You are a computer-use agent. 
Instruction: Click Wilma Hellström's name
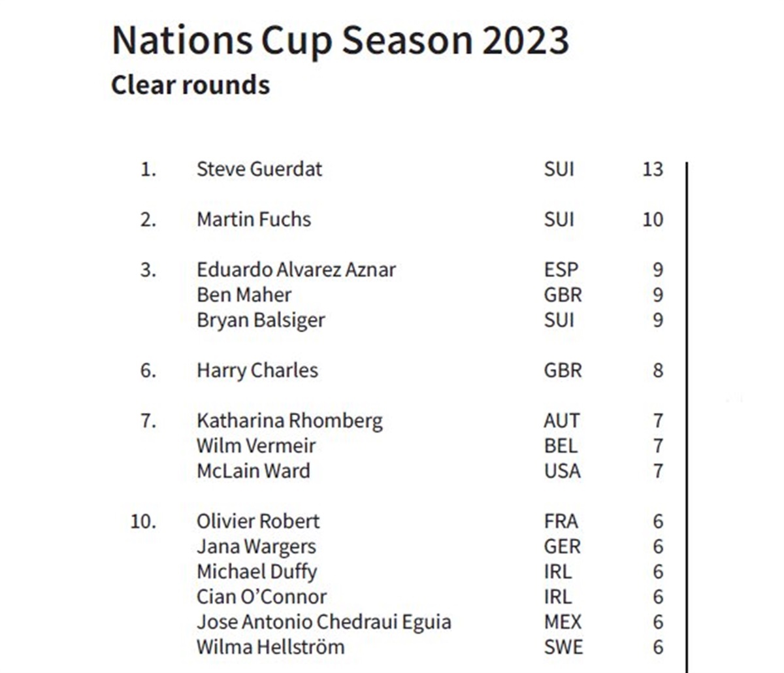[x=270, y=647]
